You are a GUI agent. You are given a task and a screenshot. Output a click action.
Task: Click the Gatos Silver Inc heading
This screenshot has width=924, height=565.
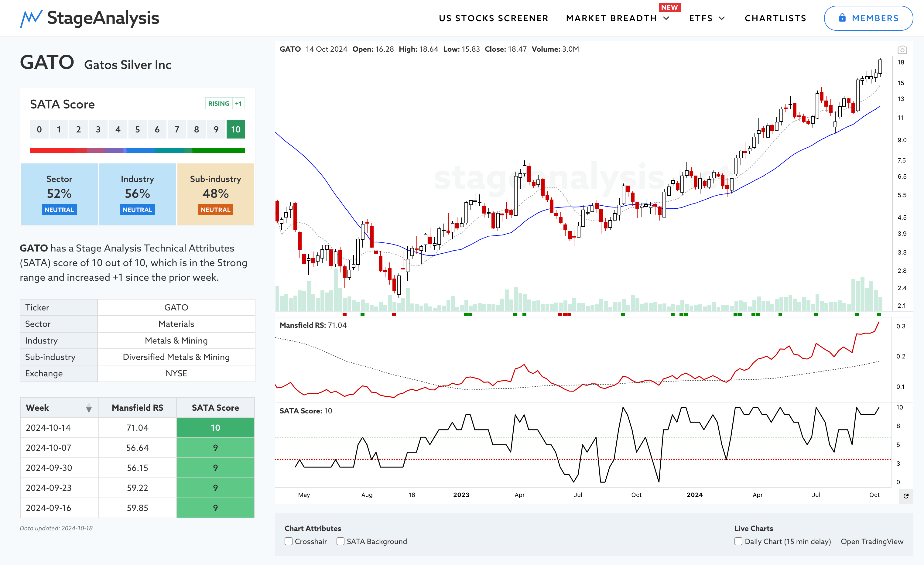pyautogui.click(x=128, y=65)
